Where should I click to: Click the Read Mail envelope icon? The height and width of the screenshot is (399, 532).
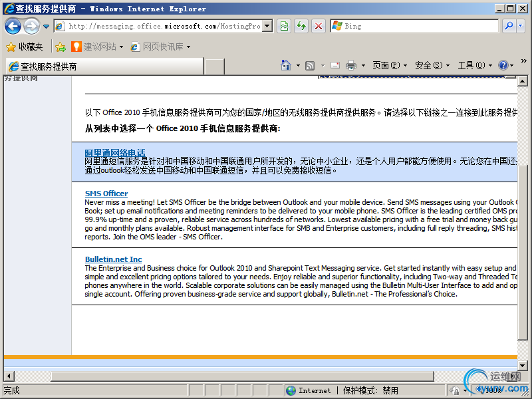335,65
